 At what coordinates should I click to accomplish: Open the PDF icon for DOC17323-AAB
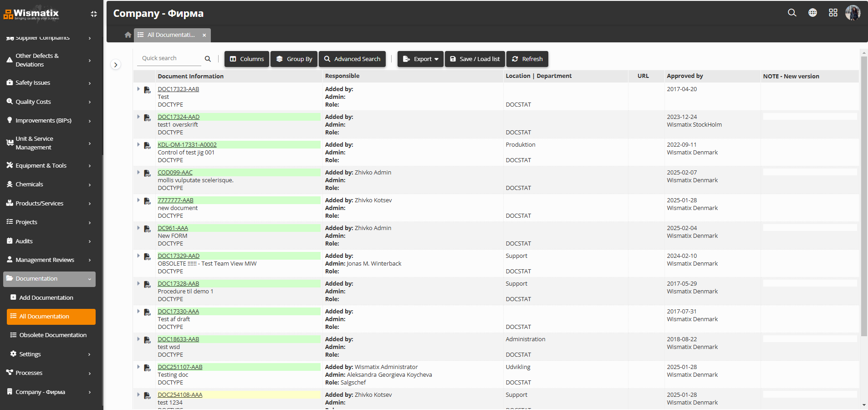[x=147, y=90]
